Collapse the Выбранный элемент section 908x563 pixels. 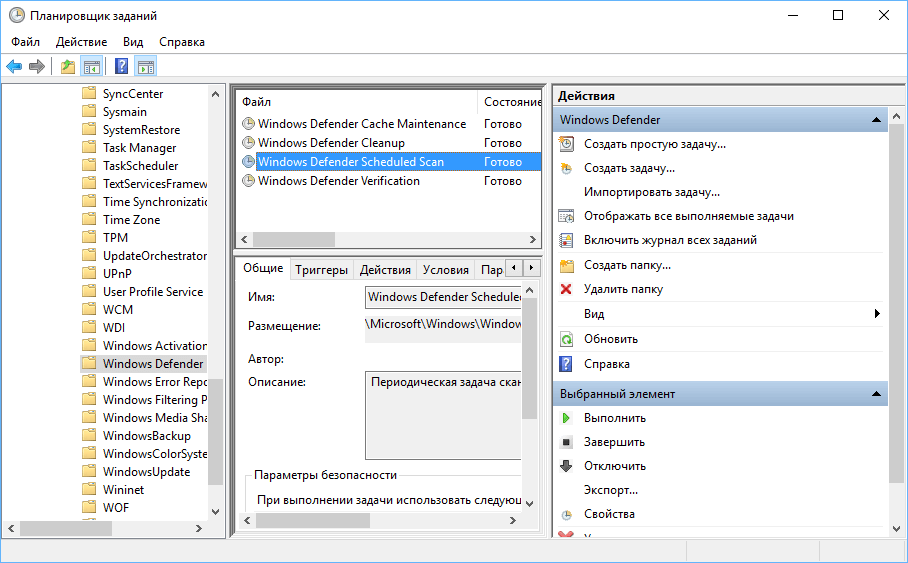tap(877, 394)
